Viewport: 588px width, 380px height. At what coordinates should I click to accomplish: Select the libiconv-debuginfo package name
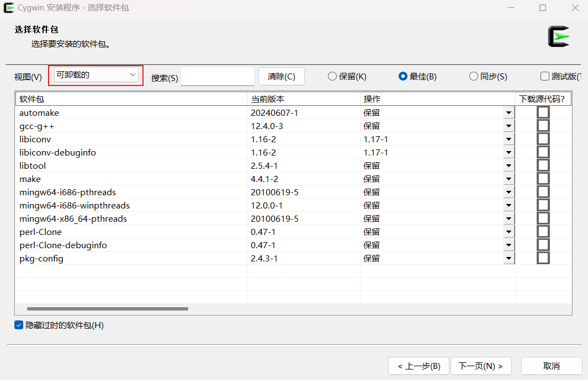point(57,153)
